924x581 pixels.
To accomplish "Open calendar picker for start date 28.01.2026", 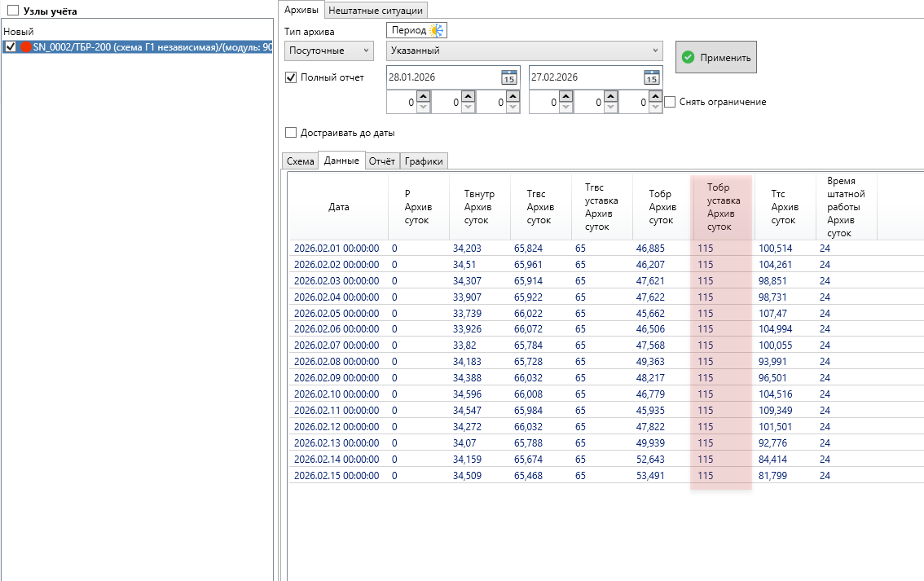I will pyautogui.click(x=508, y=77).
